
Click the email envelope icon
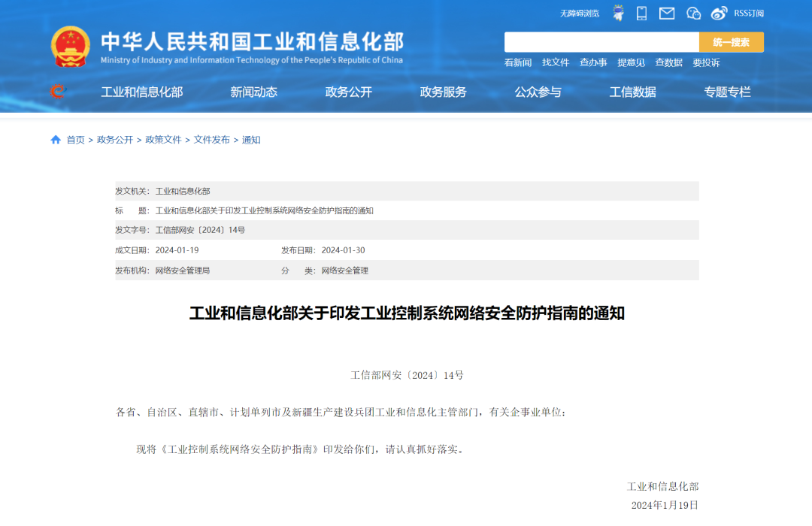tap(667, 13)
